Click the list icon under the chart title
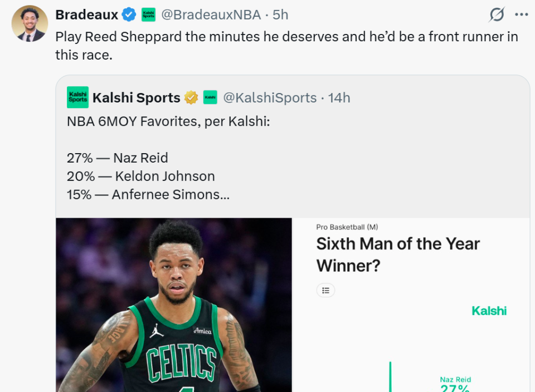This screenshot has height=392, width=535. tap(325, 290)
